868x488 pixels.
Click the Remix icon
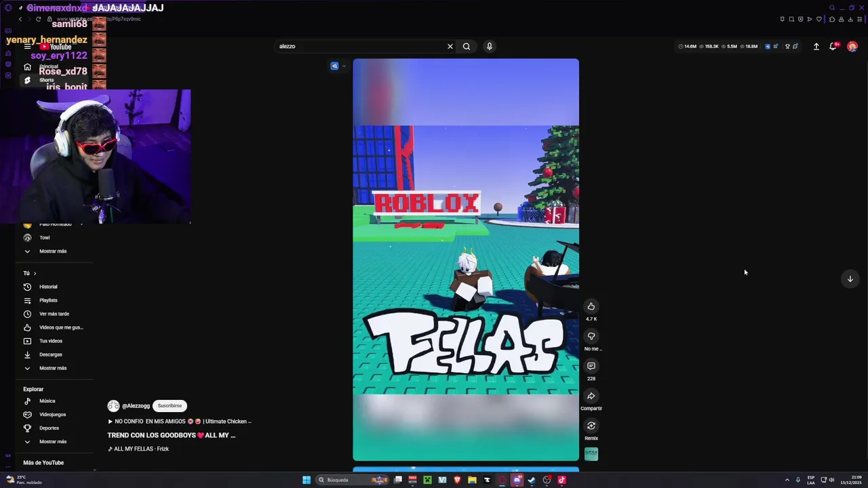click(x=591, y=426)
